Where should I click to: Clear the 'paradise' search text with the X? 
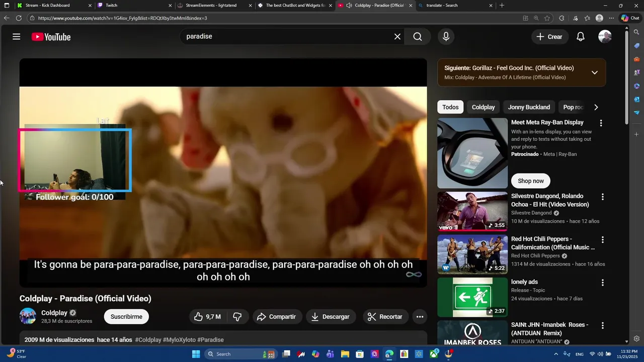pos(397,37)
